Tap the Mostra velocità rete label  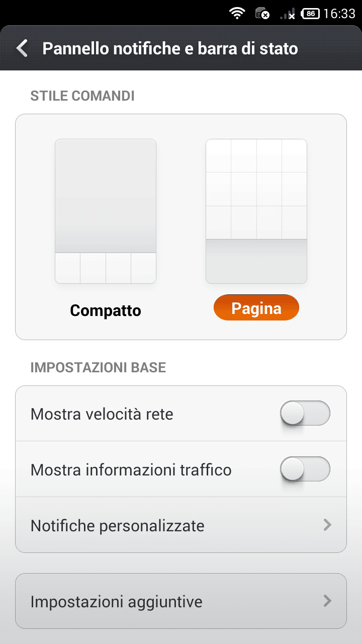pyautogui.click(x=102, y=414)
